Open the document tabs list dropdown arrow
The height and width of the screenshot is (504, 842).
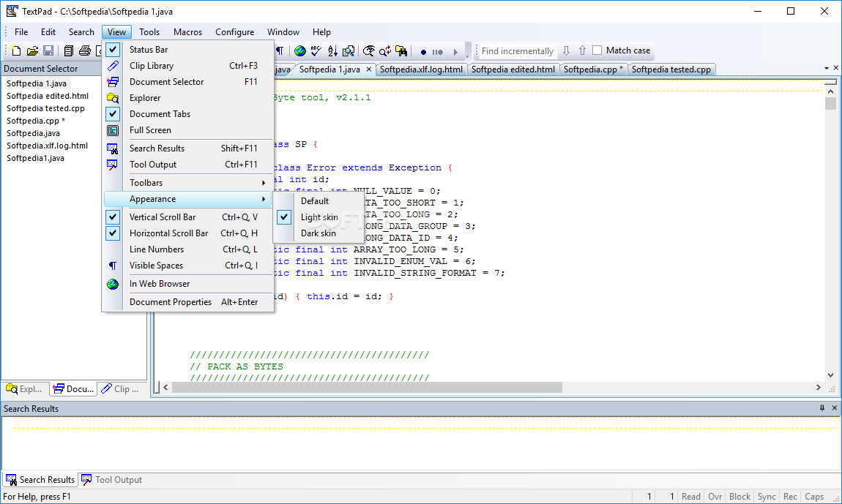pos(827,68)
